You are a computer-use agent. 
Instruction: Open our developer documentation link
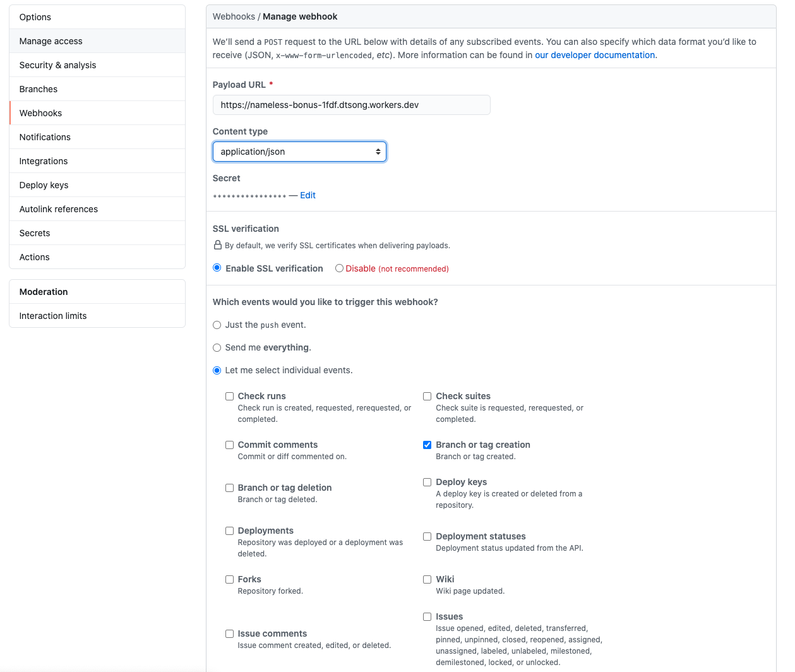[x=594, y=55]
